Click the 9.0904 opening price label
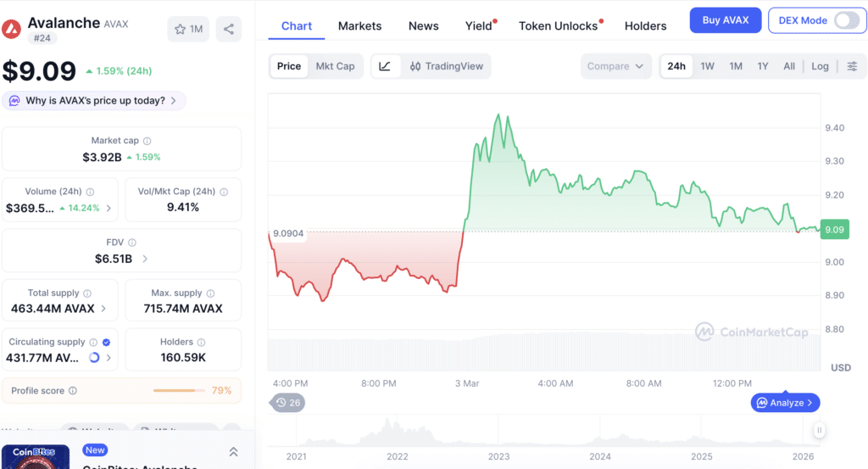This screenshot has width=868, height=469. (x=288, y=234)
